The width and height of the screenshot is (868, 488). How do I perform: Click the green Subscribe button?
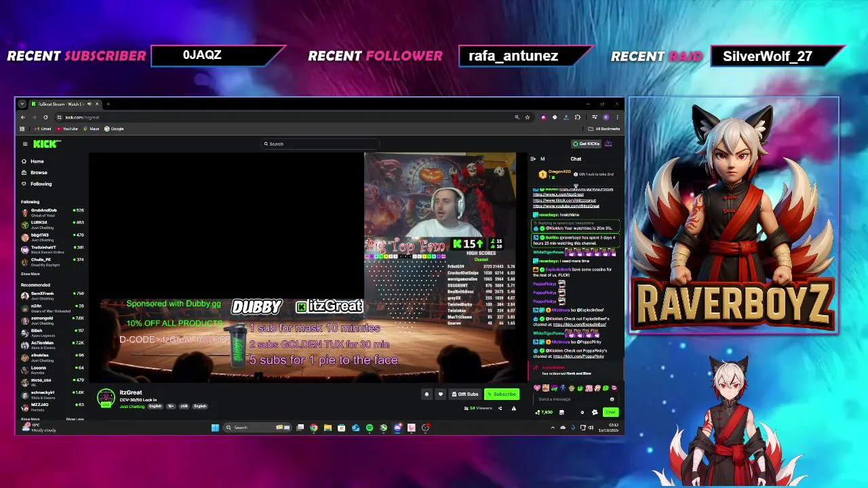click(x=502, y=394)
